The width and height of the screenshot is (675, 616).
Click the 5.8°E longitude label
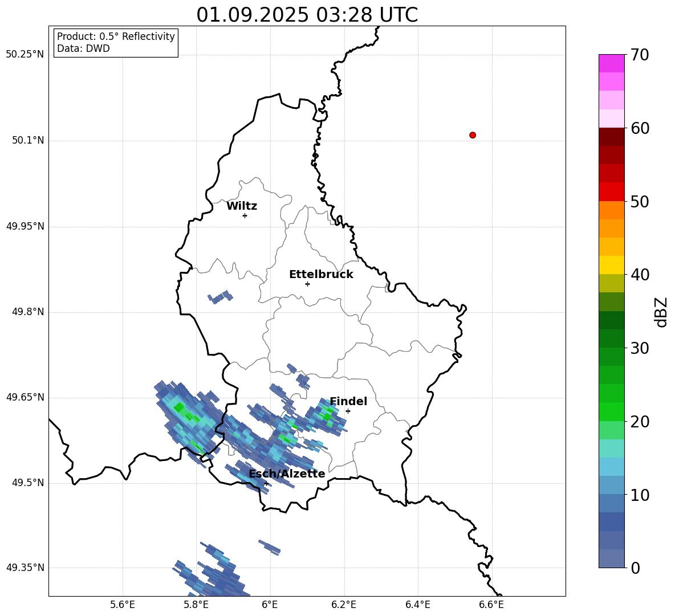[x=196, y=605]
